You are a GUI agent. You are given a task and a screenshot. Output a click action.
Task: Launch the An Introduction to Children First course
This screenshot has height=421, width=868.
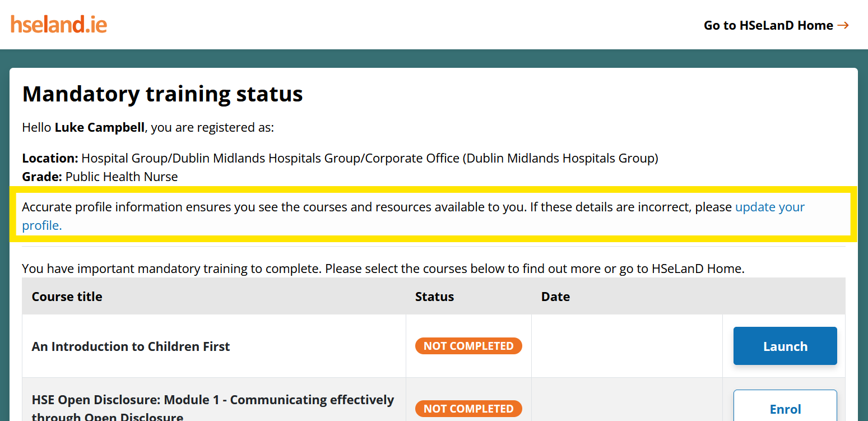785,346
